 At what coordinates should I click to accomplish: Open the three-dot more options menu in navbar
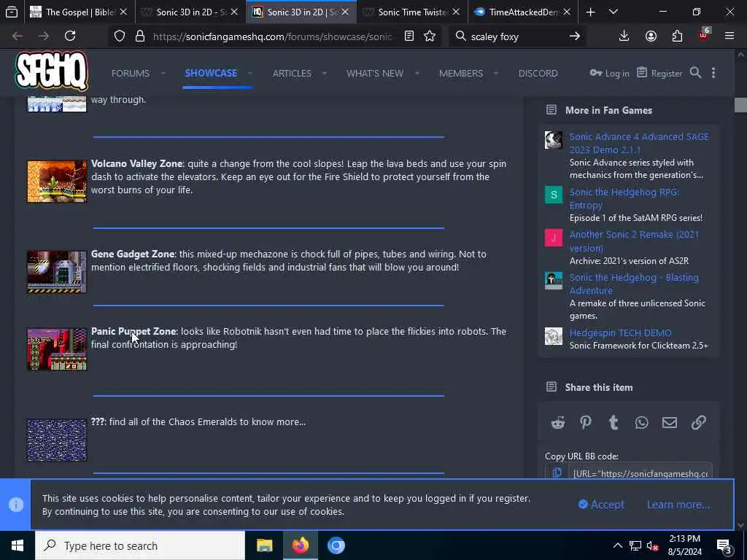point(713,73)
